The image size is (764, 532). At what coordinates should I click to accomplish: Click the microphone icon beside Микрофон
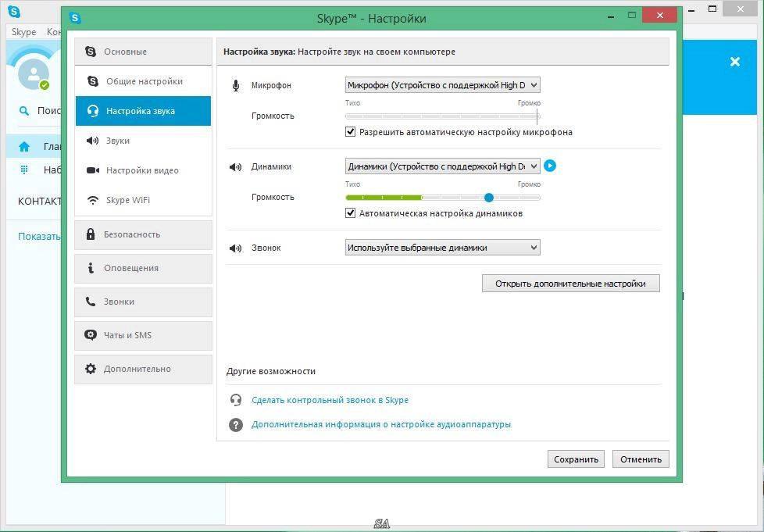point(236,86)
